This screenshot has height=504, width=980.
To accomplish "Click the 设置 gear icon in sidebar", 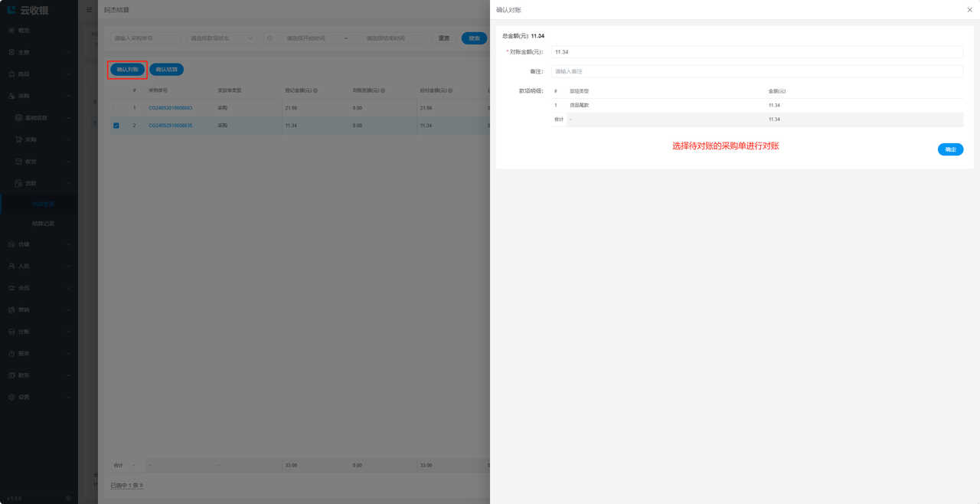I will pos(11,397).
